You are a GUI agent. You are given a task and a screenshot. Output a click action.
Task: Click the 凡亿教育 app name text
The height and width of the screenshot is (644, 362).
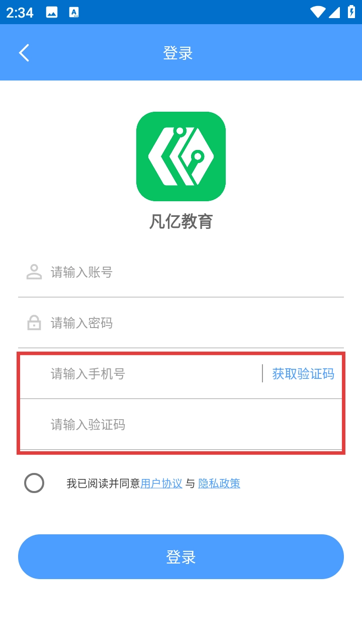(x=181, y=221)
